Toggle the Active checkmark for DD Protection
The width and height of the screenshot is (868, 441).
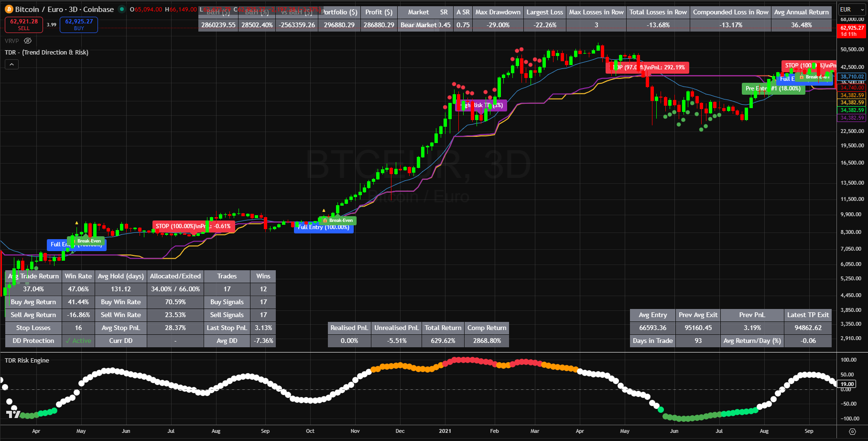coord(78,341)
